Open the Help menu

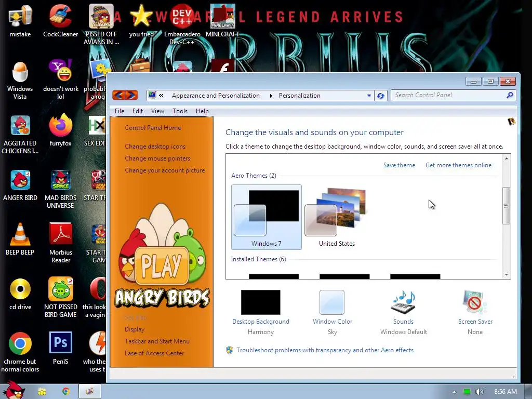pyautogui.click(x=202, y=111)
